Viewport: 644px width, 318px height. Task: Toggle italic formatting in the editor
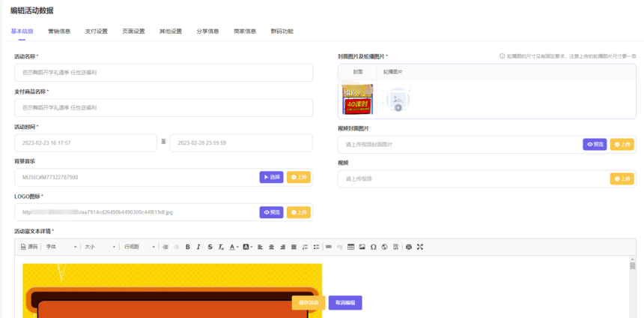coord(198,247)
